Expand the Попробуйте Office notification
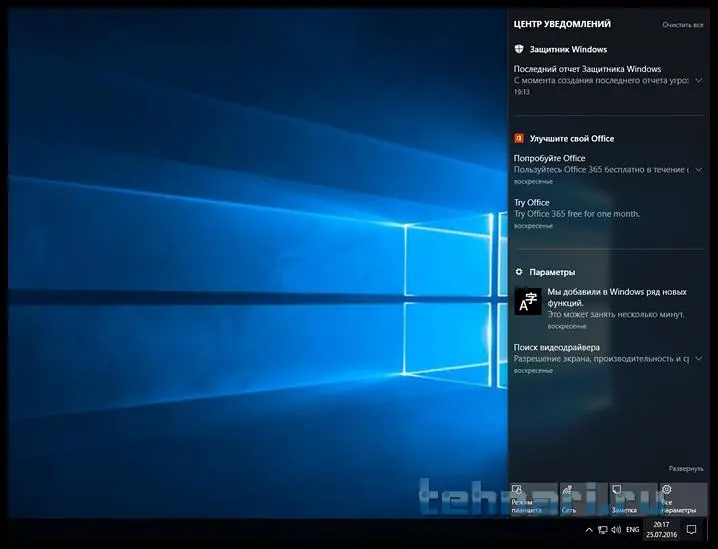The width and height of the screenshot is (718, 549). tap(699, 170)
